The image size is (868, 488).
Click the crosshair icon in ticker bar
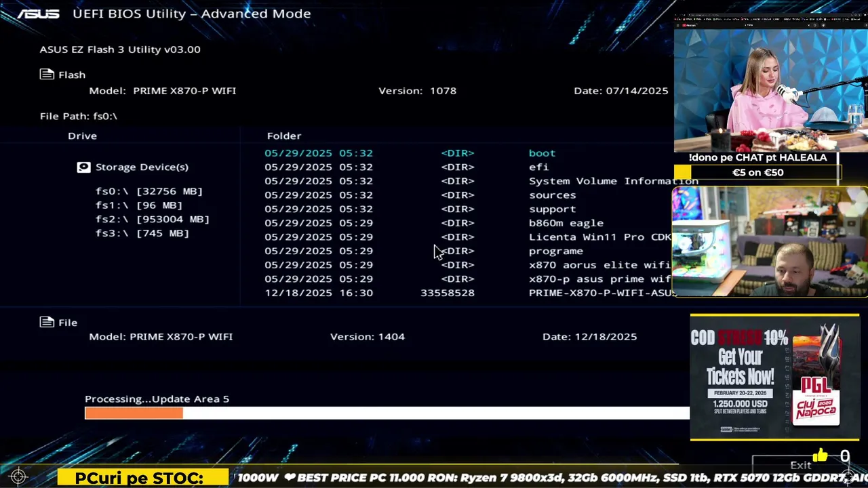coord(18,477)
